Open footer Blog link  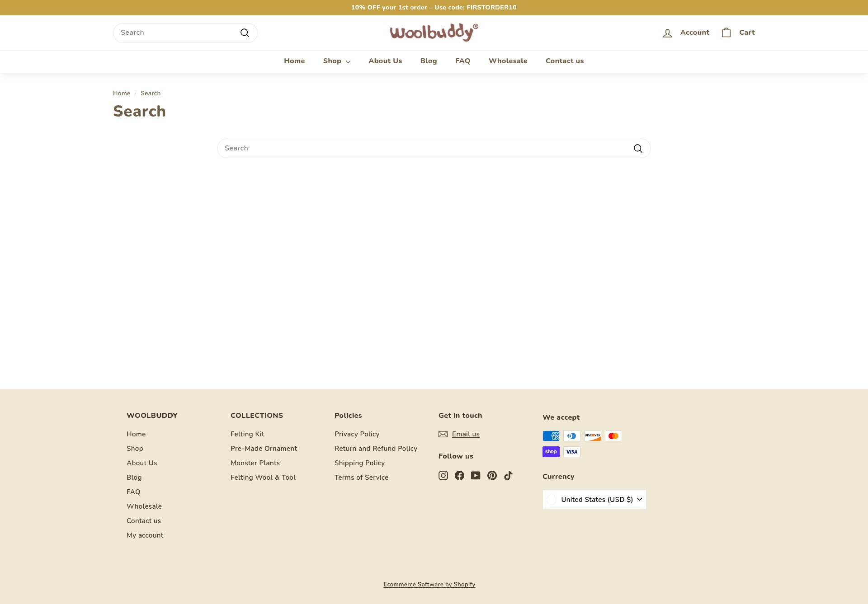pos(134,478)
